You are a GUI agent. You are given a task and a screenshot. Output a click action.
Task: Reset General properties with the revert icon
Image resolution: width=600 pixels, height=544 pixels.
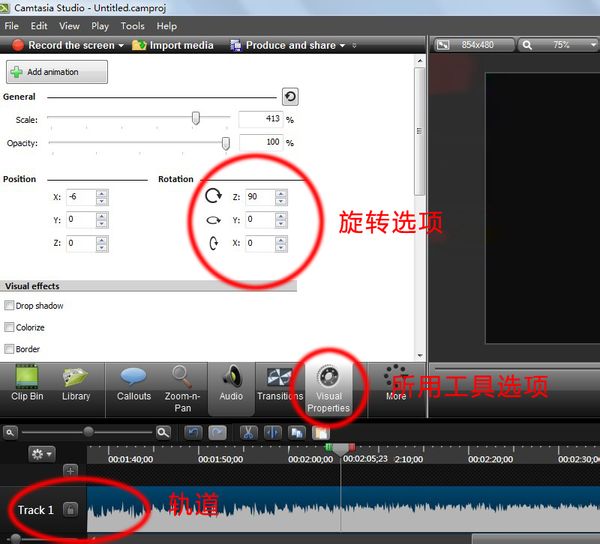coord(290,96)
